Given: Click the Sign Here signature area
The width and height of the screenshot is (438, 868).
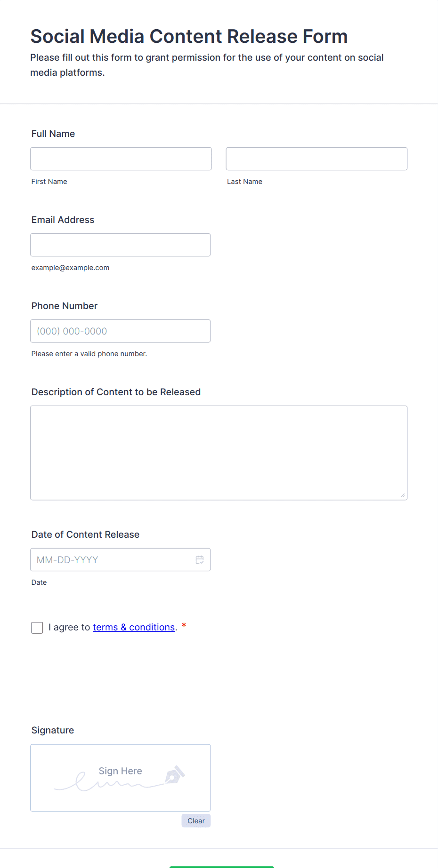Looking at the screenshot, I should point(121,778).
